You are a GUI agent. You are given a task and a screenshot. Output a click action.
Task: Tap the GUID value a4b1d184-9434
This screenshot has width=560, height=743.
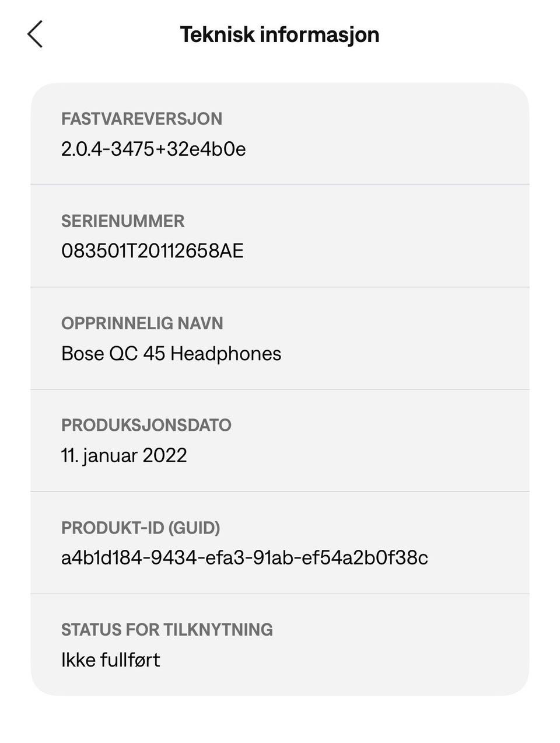click(x=244, y=557)
